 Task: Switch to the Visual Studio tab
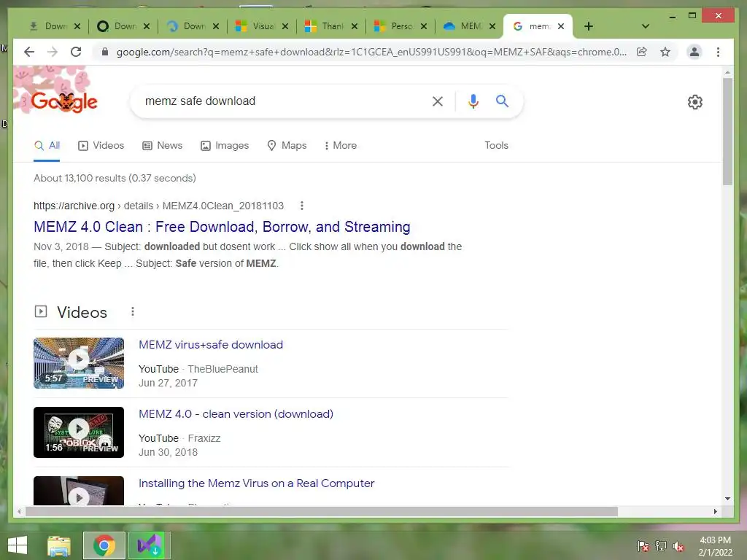255,26
